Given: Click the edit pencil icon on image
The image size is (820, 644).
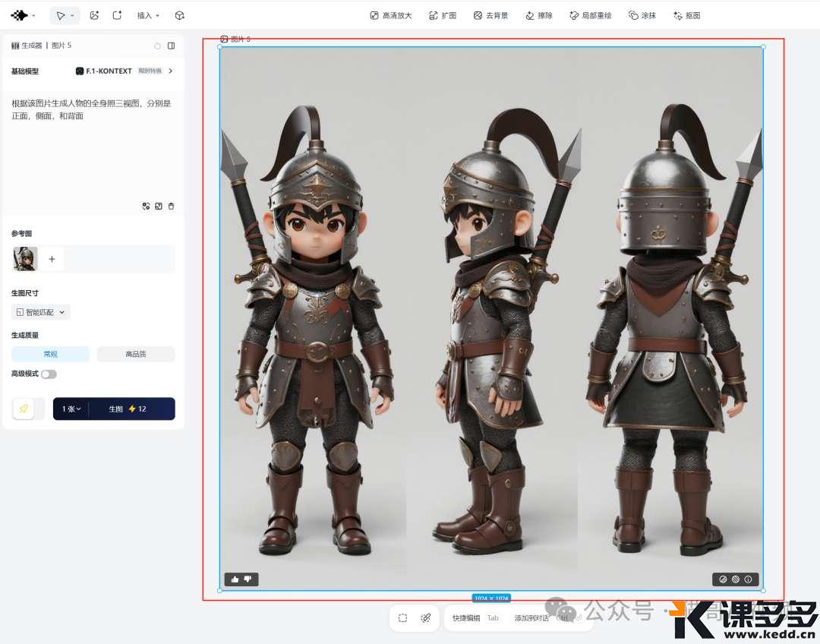Looking at the screenshot, I should 724,579.
